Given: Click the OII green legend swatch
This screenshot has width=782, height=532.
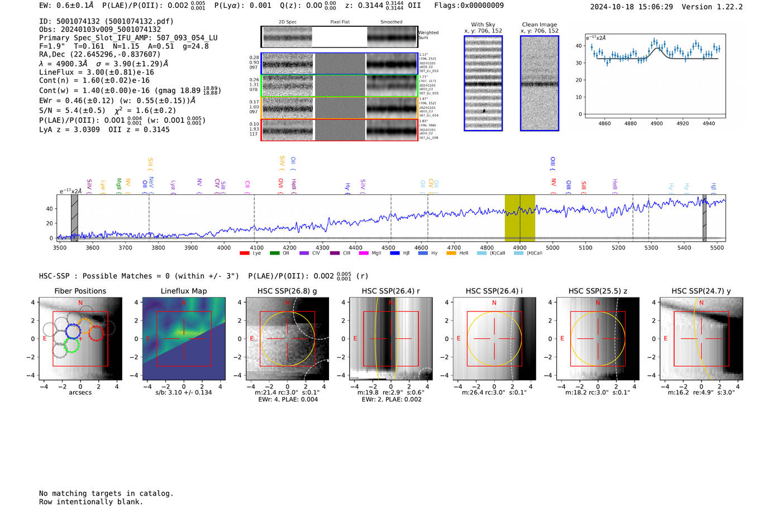Looking at the screenshot, I should 274,253.
